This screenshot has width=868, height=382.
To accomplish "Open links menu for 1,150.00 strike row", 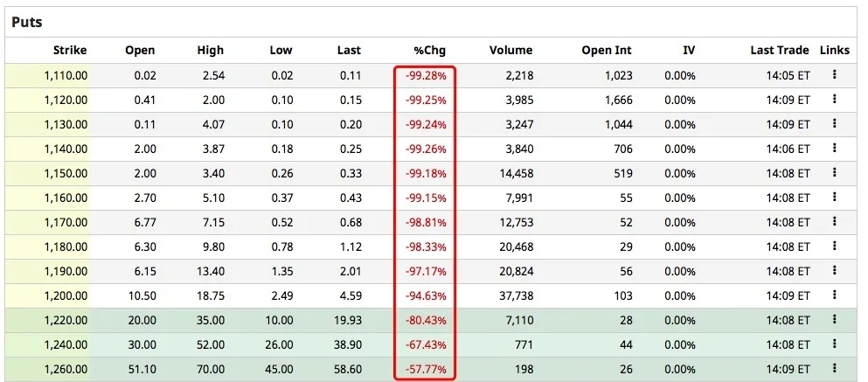I will (x=835, y=173).
